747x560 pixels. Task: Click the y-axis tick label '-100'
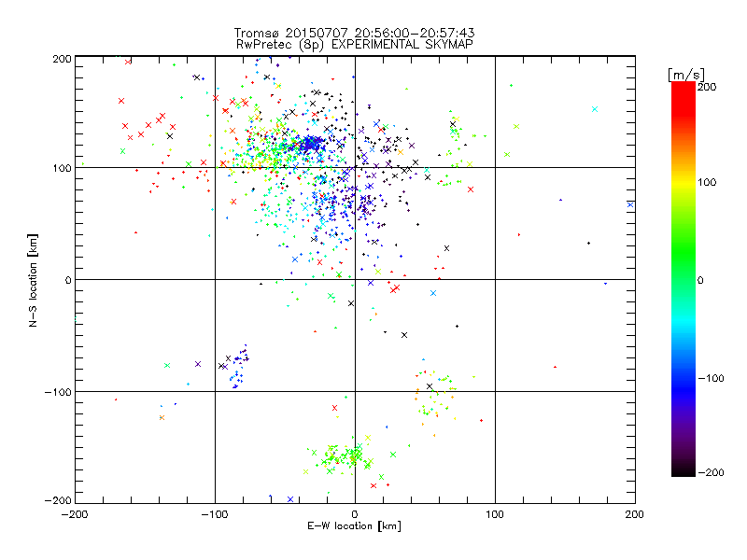pyautogui.click(x=58, y=392)
